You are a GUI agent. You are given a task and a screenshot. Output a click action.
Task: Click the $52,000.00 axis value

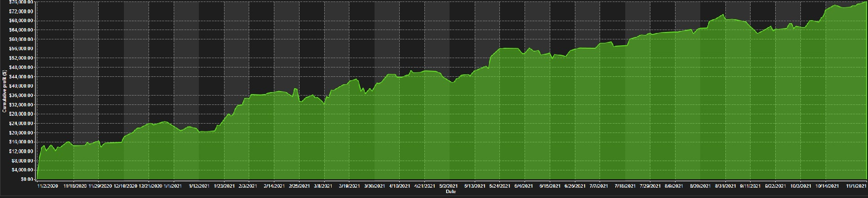tap(21, 58)
